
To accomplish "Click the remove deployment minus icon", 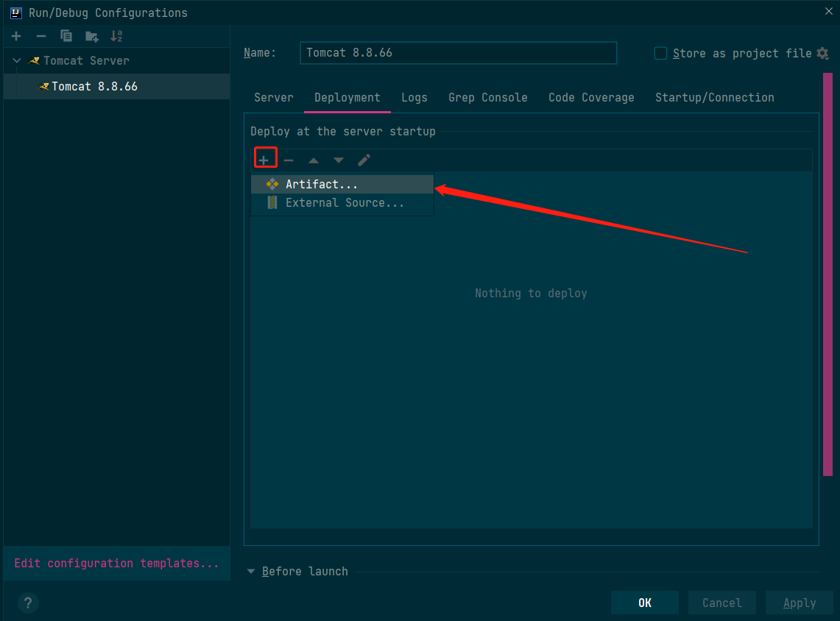I will (x=288, y=160).
